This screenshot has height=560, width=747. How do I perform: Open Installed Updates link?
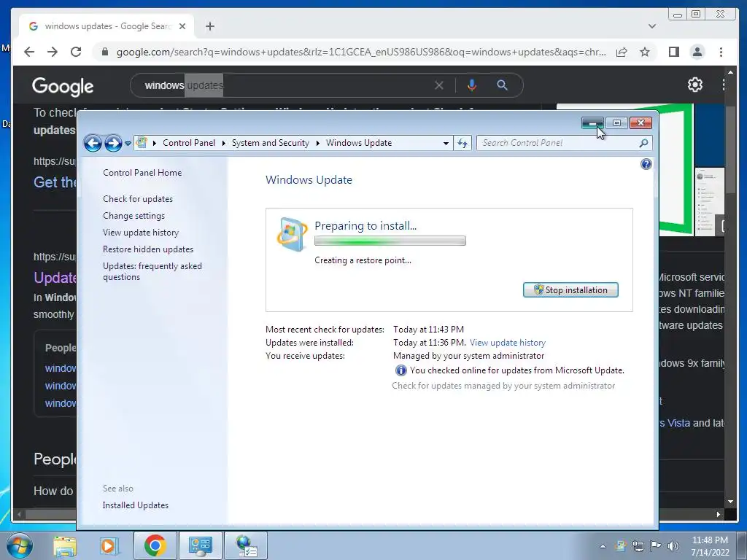[135, 505]
